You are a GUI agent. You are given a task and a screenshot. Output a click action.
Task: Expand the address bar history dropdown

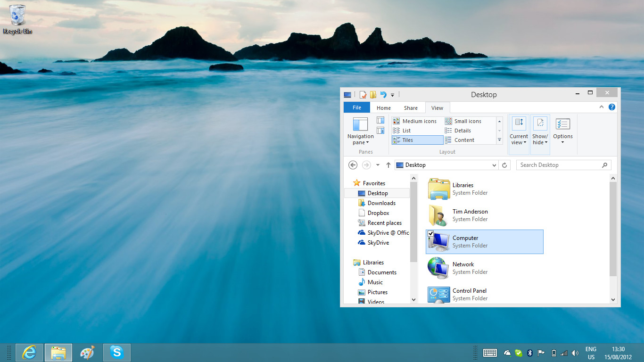tap(494, 165)
